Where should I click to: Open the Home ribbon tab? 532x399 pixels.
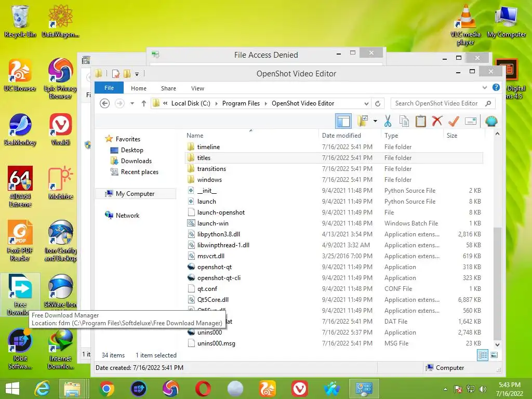pyautogui.click(x=138, y=88)
